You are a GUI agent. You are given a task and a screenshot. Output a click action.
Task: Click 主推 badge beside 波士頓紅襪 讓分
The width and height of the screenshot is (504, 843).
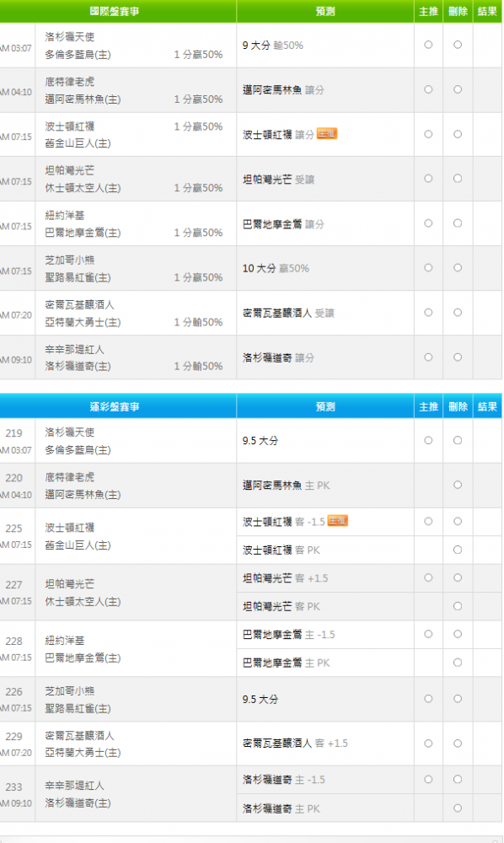coord(327,133)
